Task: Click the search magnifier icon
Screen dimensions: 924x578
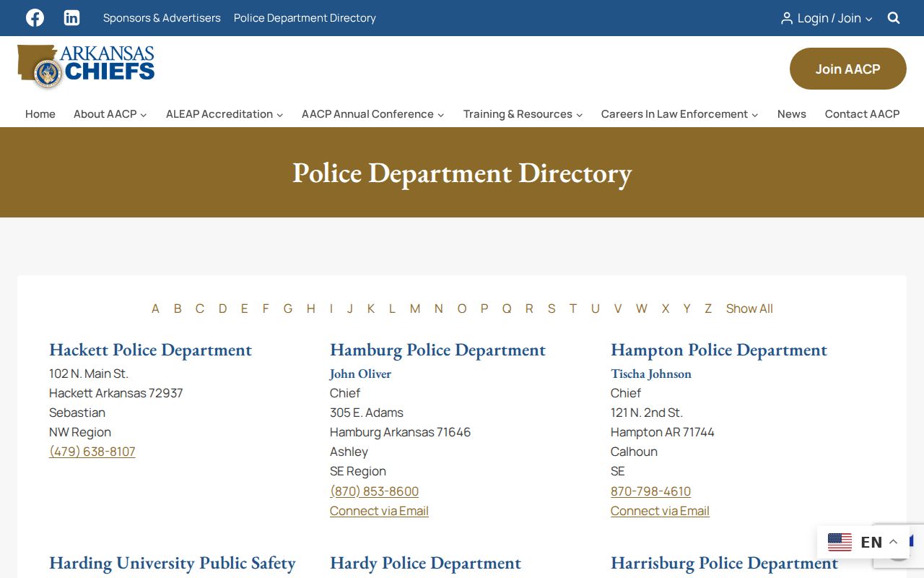Action: point(894,18)
